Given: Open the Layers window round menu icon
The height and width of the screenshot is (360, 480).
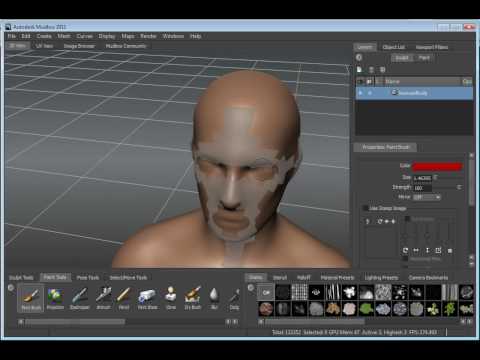Looking at the screenshot, I should click(359, 57).
